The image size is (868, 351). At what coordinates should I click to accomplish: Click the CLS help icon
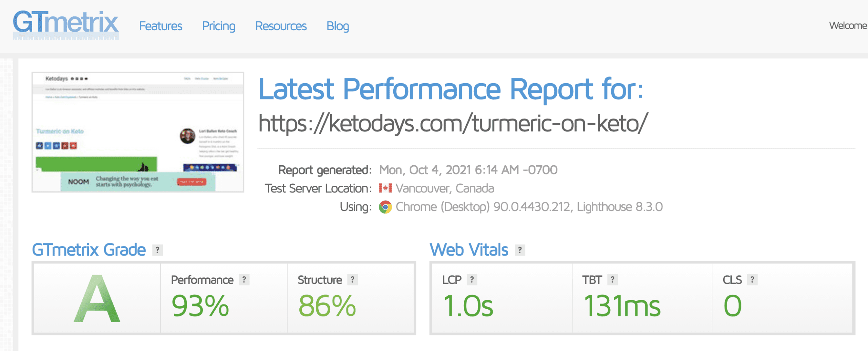pyautogui.click(x=752, y=280)
